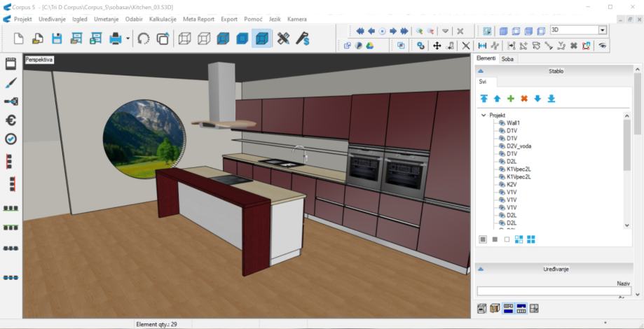This screenshot has height=329, width=644.
Task: Toggle visibility eye for D2V_voda
Action: click(502, 146)
